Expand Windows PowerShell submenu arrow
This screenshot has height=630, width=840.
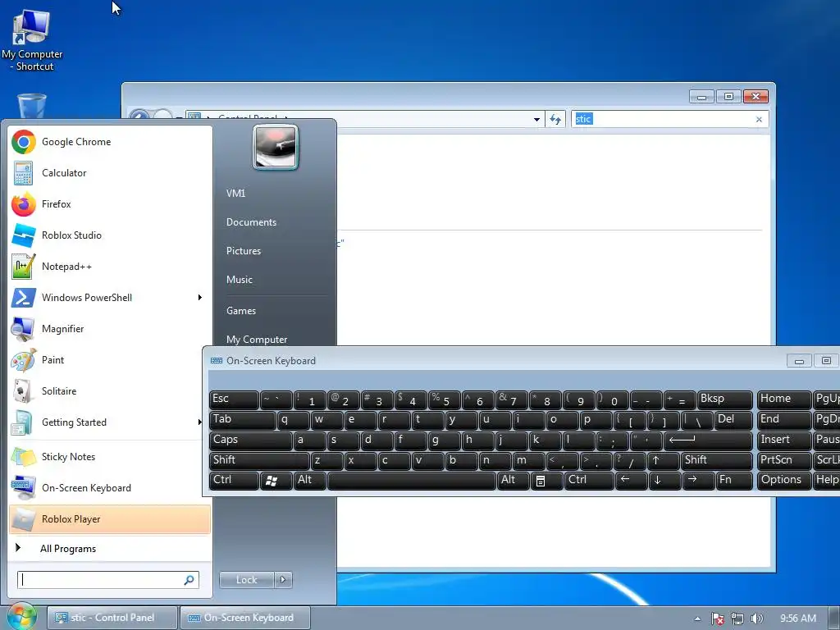200,297
